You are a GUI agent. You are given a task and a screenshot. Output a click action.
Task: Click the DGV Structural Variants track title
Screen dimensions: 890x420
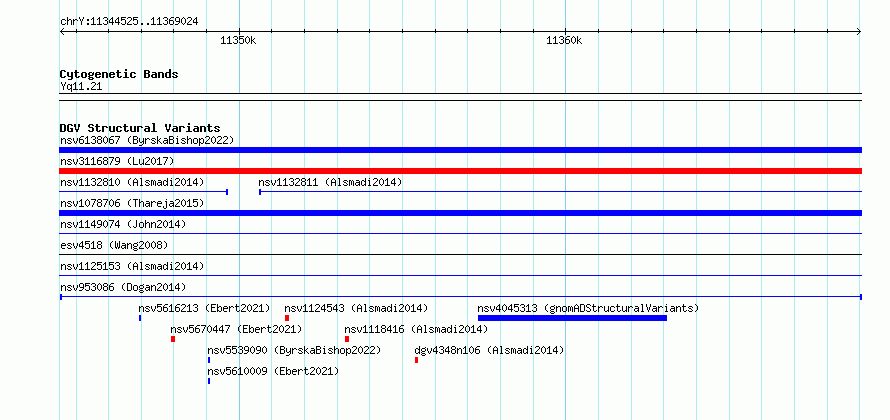pyautogui.click(x=140, y=128)
